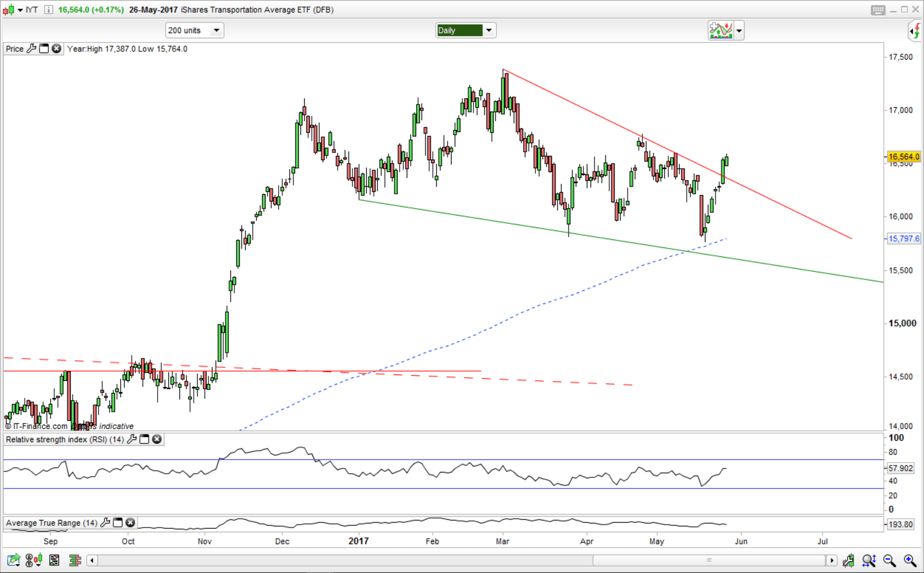Image resolution: width=924 pixels, height=573 pixels.
Task: Remove the RSI indicator panel
Action: pyautogui.click(x=157, y=439)
